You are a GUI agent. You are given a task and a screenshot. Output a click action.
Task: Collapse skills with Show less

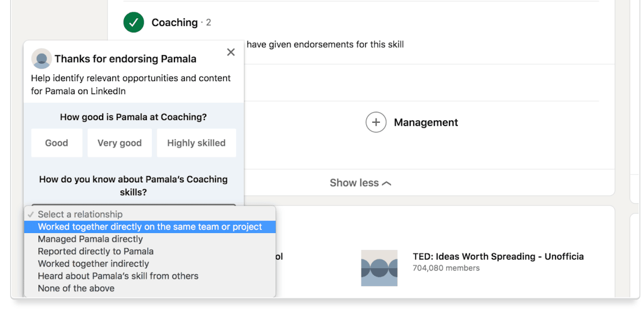point(360,183)
